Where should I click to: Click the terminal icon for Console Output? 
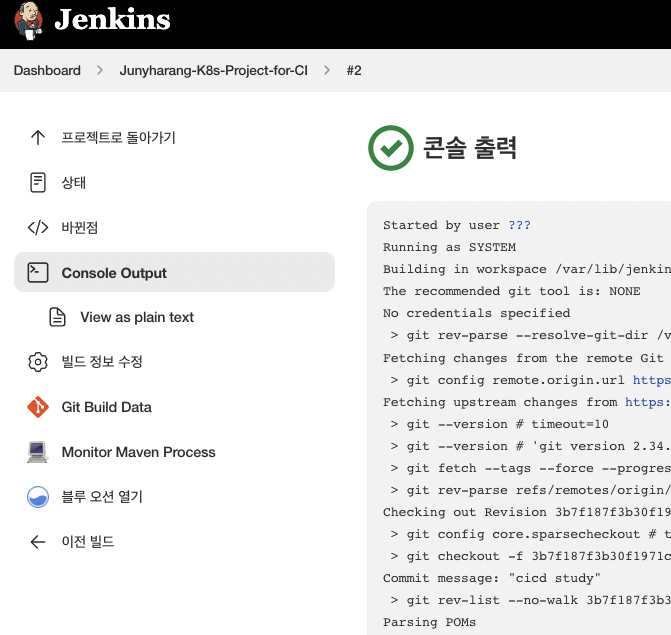tap(38, 273)
